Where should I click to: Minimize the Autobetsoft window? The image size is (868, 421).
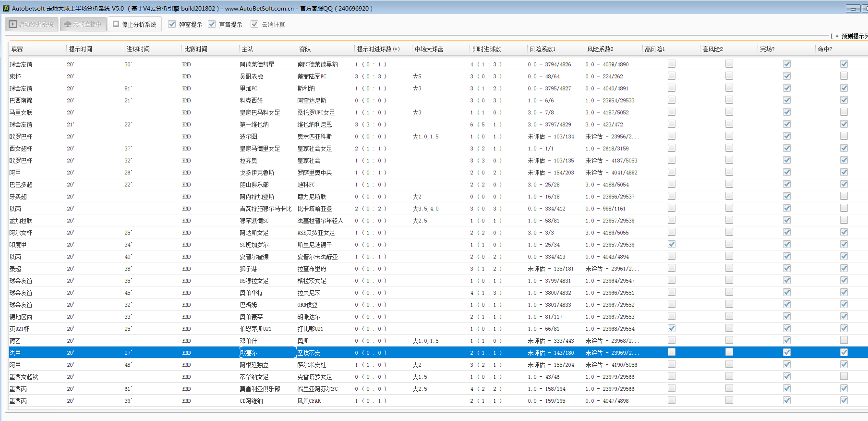point(853,9)
